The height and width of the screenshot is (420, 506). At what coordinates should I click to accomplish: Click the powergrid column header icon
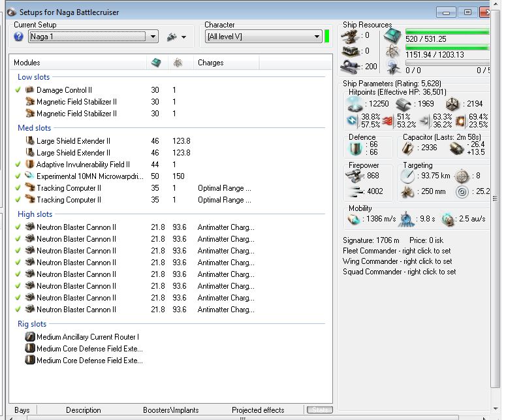(x=178, y=62)
